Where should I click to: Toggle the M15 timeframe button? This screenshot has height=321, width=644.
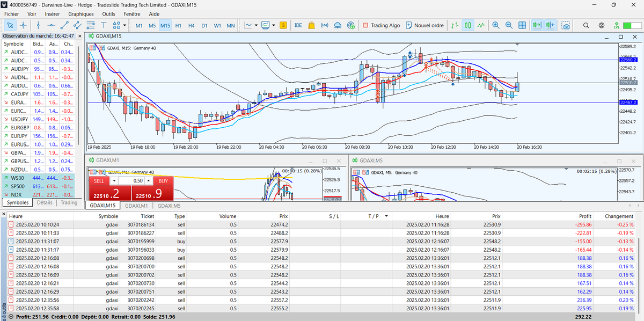click(165, 25)
